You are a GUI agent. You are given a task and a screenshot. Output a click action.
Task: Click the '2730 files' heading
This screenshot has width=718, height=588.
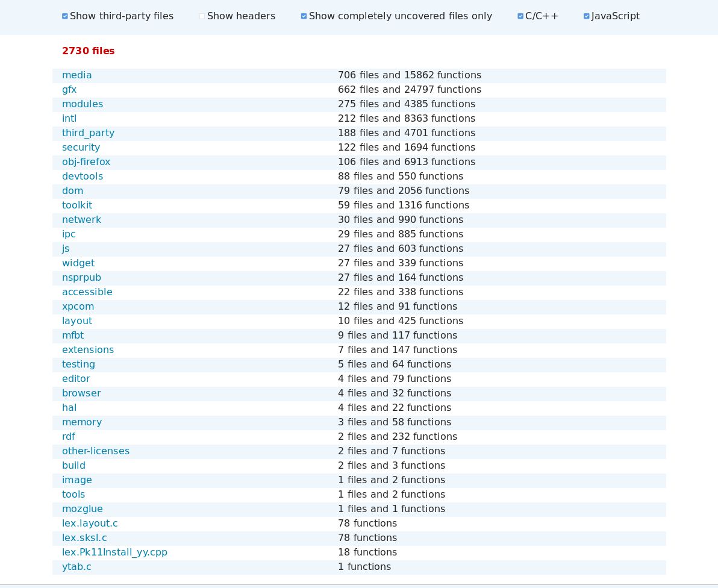[89, 51]
